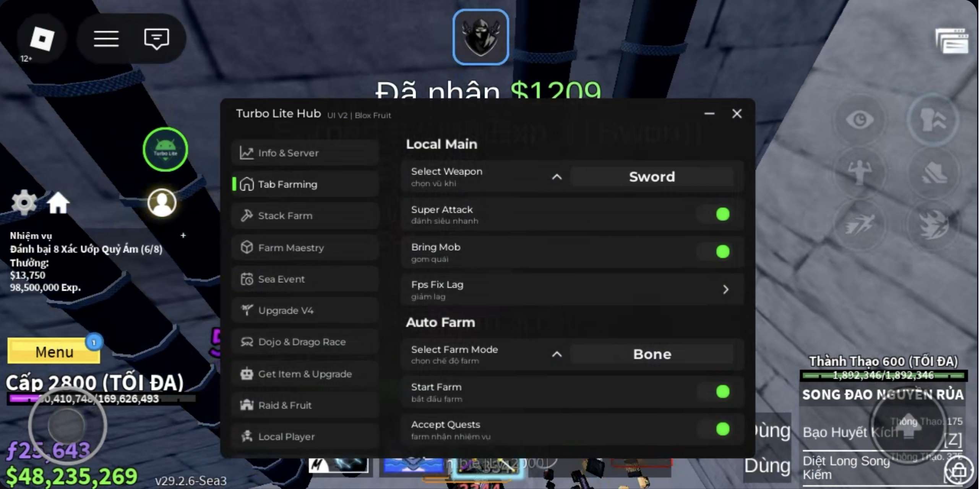Switch to the Info & Server tab
This screenshot has height=489, width=980.
305,153
